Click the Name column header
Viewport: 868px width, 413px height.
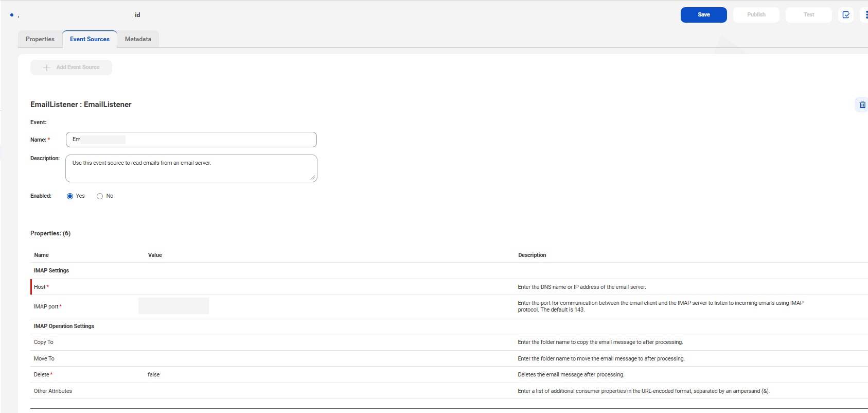pos(42,255)
